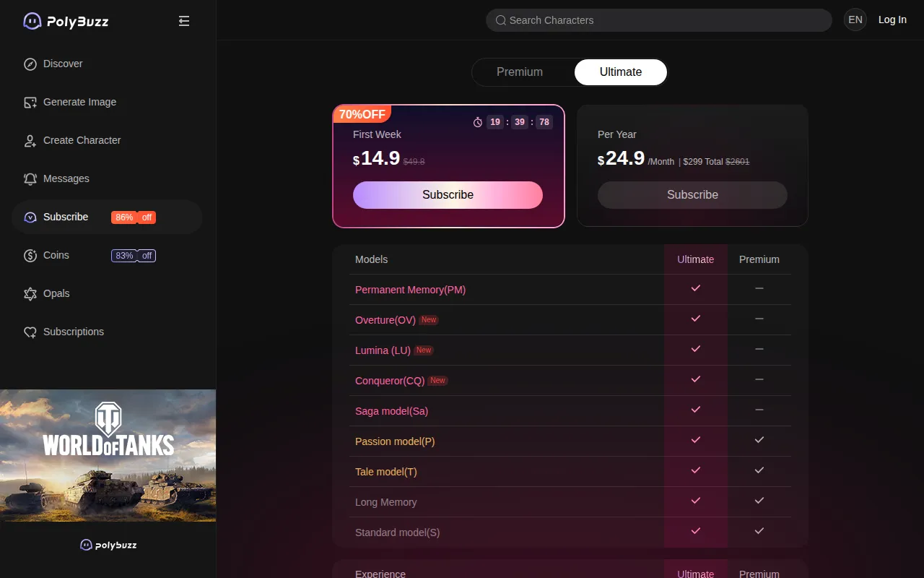The height and width of the screenshot is (578, 924).
Task: Click the Saga model(Sa) label
Action: point(392,411)
